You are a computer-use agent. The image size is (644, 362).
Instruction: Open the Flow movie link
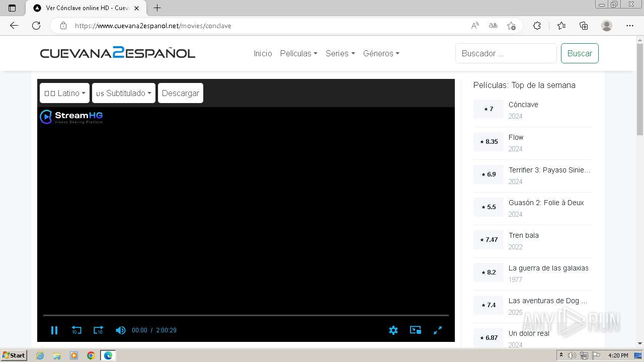click(x=516, y=137)
